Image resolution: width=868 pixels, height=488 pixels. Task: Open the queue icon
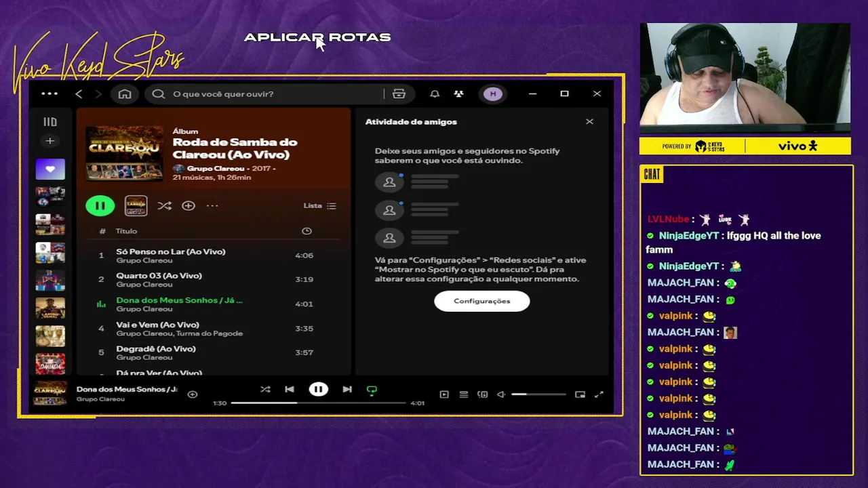tap(464, 394)
